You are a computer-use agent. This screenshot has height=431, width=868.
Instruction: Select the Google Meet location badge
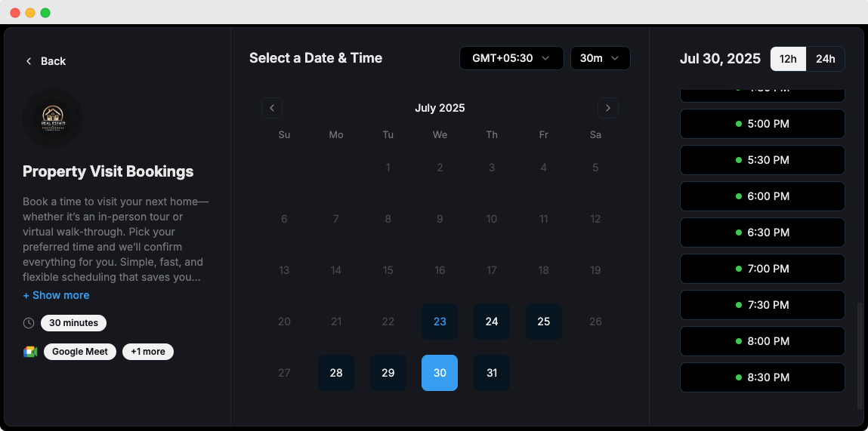(x=80, y=352)
